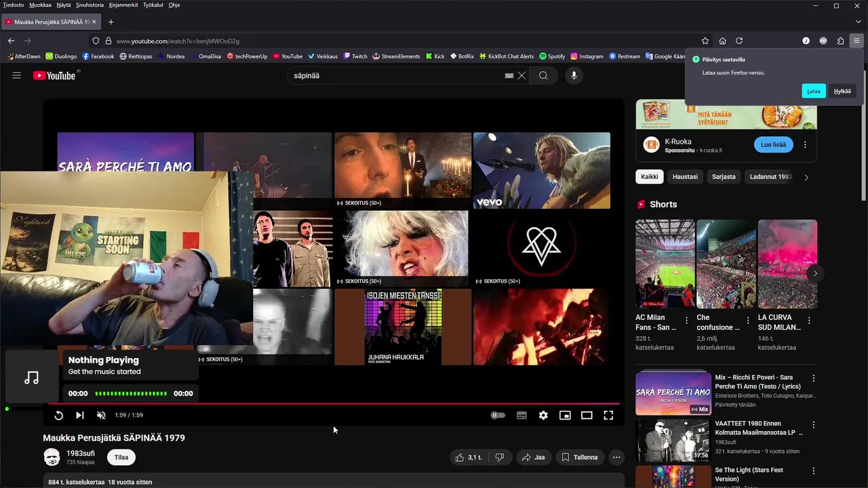Open the AC Milan Fans short

665,264
